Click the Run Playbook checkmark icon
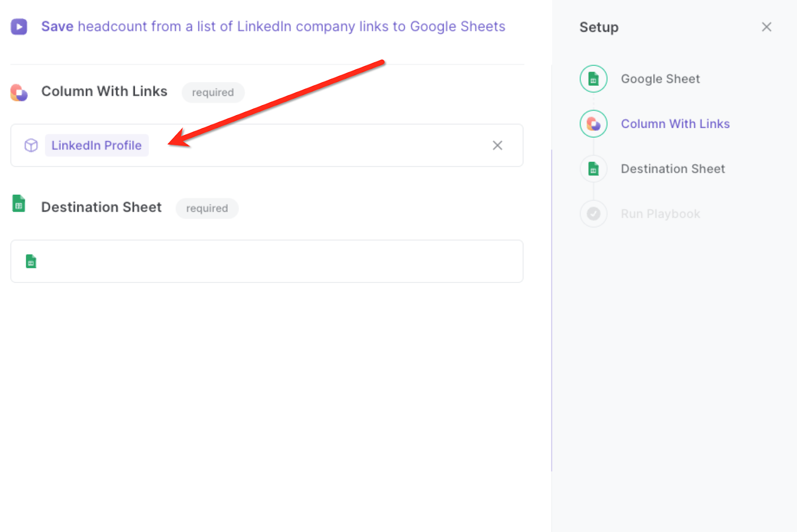Viewport: 797px width, 532px height. coord(593,214)
